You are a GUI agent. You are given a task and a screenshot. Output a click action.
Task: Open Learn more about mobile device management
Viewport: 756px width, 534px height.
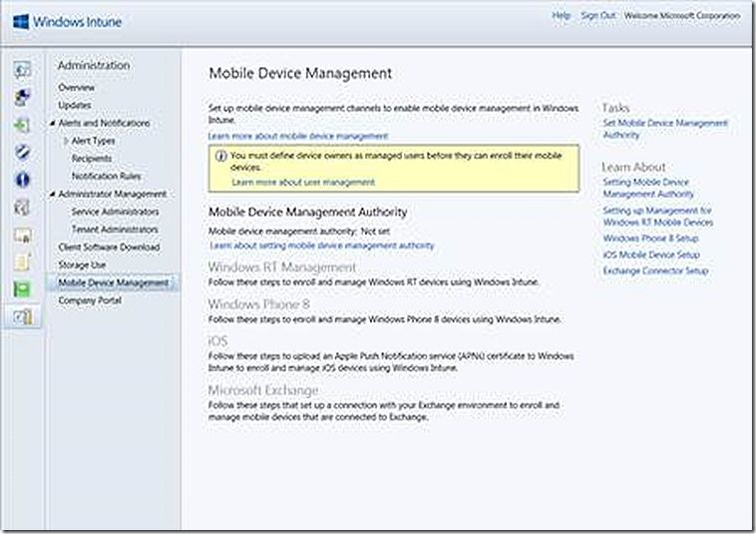[298, 136]
